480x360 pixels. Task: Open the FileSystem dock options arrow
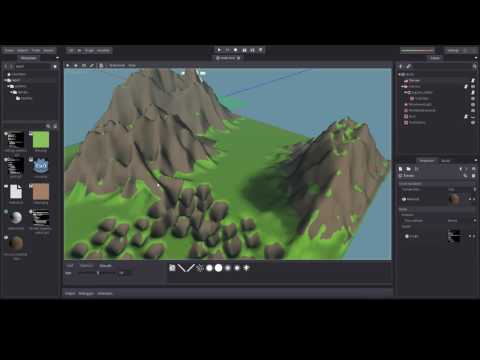pos(57,58)
